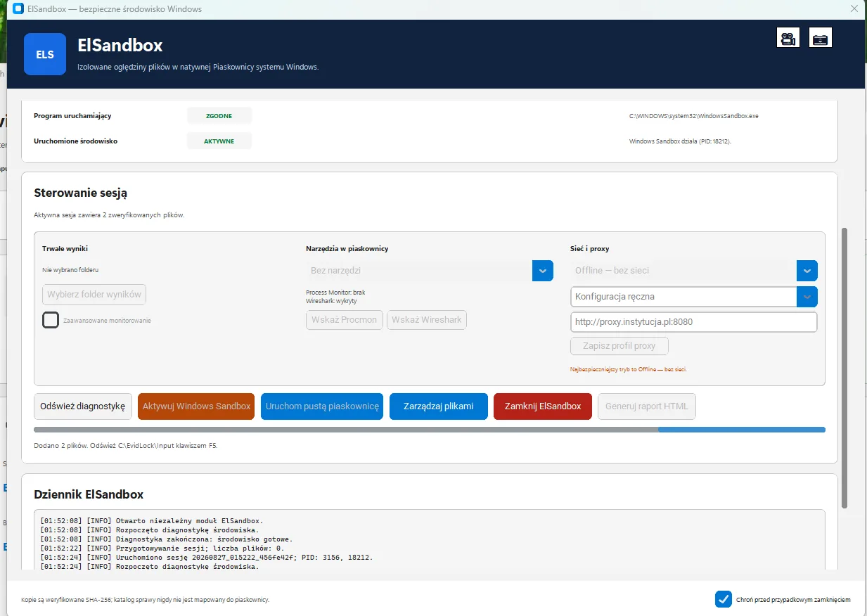Click the Wskaż Procmon button
Image resolution: width=867 pixels, height=616 pixels.
[345, 320]
